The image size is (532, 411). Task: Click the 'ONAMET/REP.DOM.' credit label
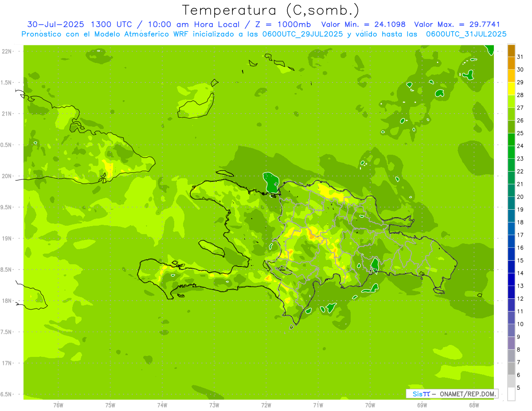[x=467, y=394]
